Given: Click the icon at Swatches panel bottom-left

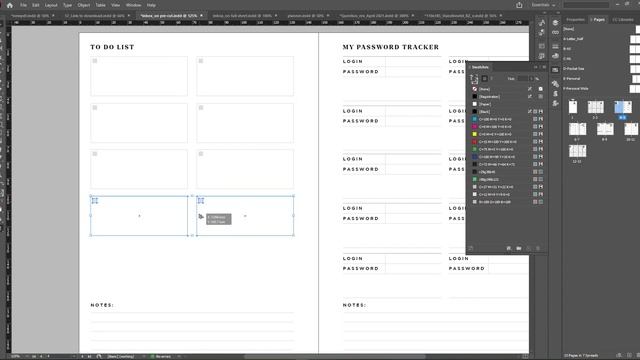Looking at the screenshot, I should click(x=471, y=248).
